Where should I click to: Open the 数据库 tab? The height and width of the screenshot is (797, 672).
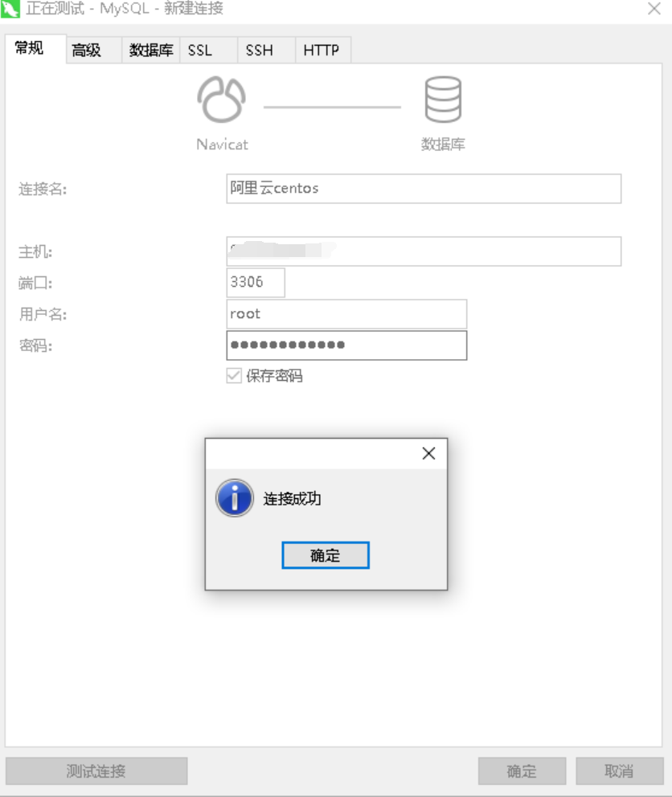[x=150, y=50]
